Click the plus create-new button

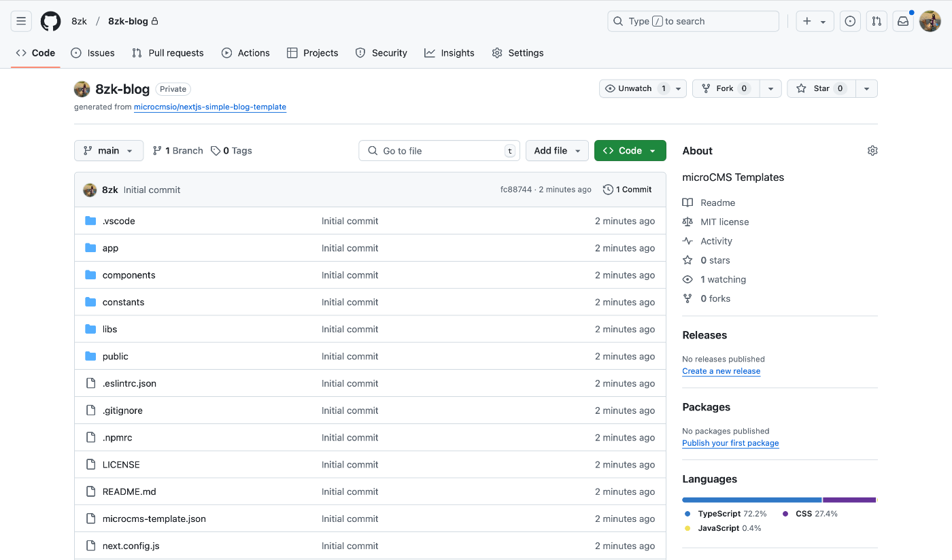[x=815, y=21]
